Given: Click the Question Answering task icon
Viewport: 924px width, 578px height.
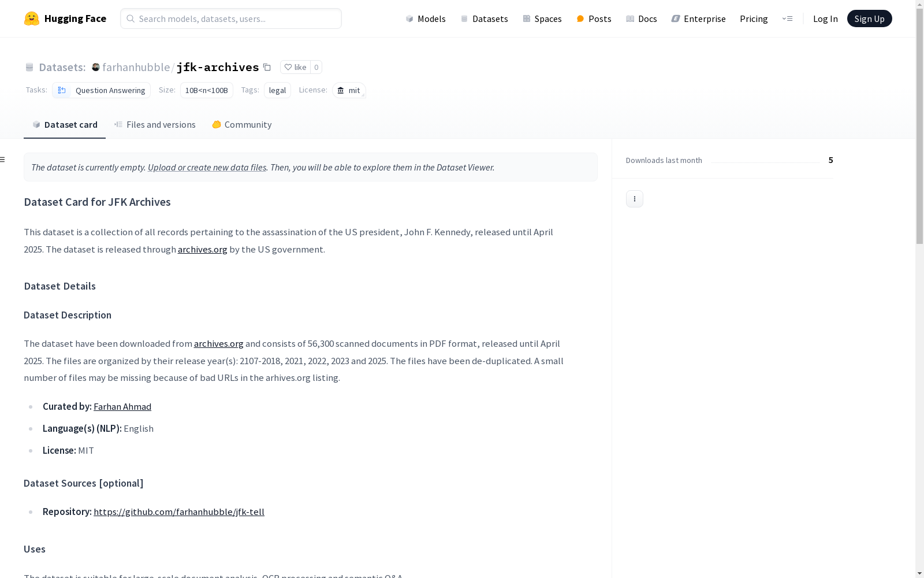Looking at the screenshot, I should [62, 90].
